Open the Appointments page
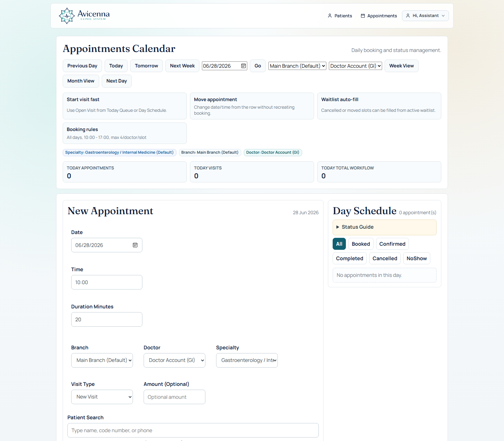The image size is (504, 441). (379, 16)
